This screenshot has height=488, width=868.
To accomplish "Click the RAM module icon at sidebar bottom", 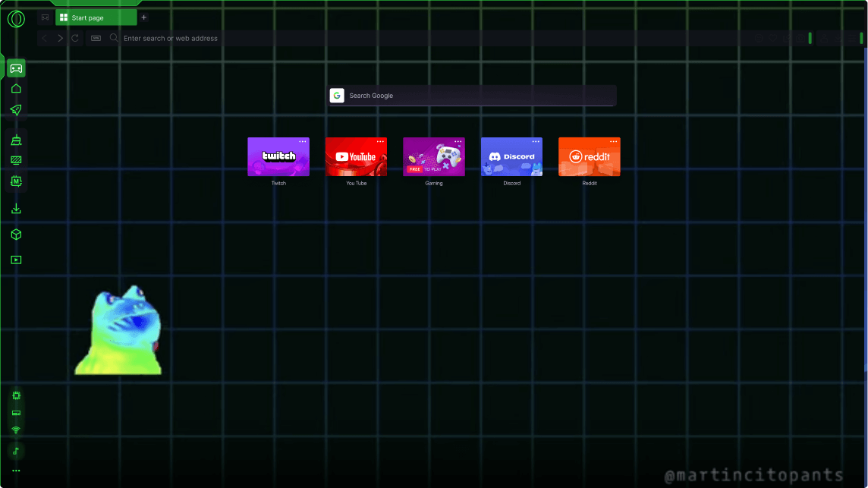I will coord(16,413).
